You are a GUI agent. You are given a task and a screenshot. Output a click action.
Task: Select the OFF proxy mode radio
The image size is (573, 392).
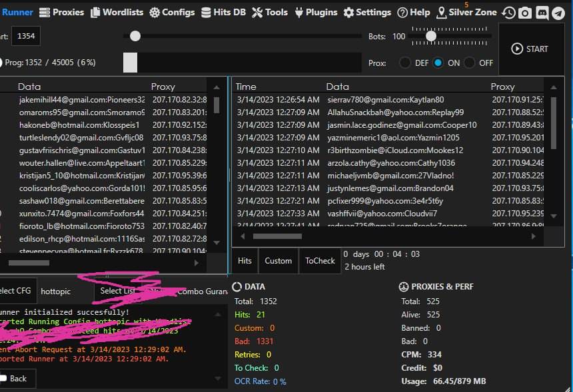click(470, 63)
